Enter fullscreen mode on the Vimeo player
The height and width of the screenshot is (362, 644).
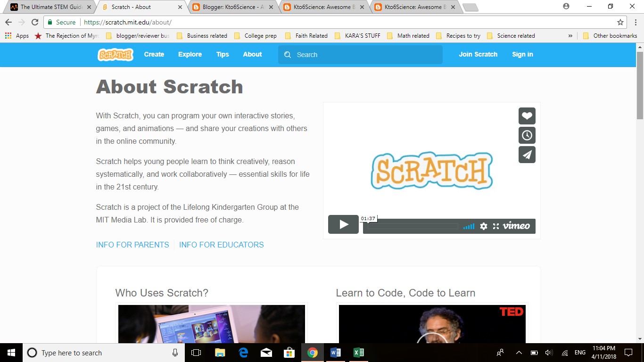496,226
